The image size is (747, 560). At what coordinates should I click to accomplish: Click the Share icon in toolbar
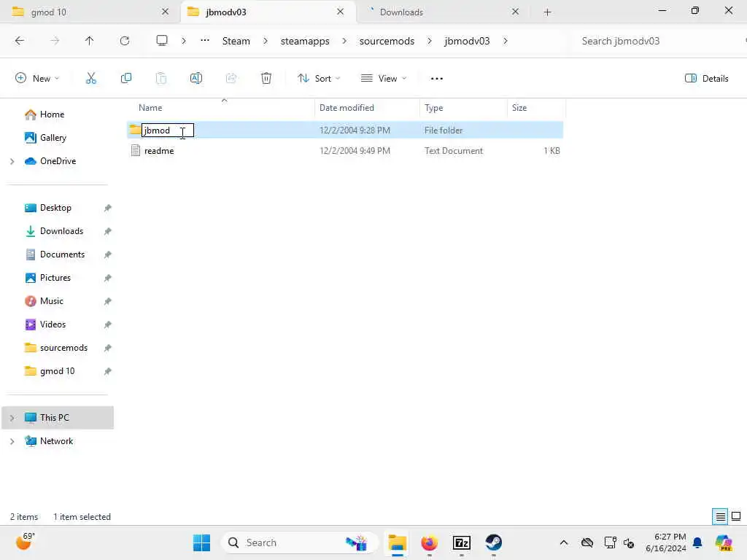tap(231, 78)
